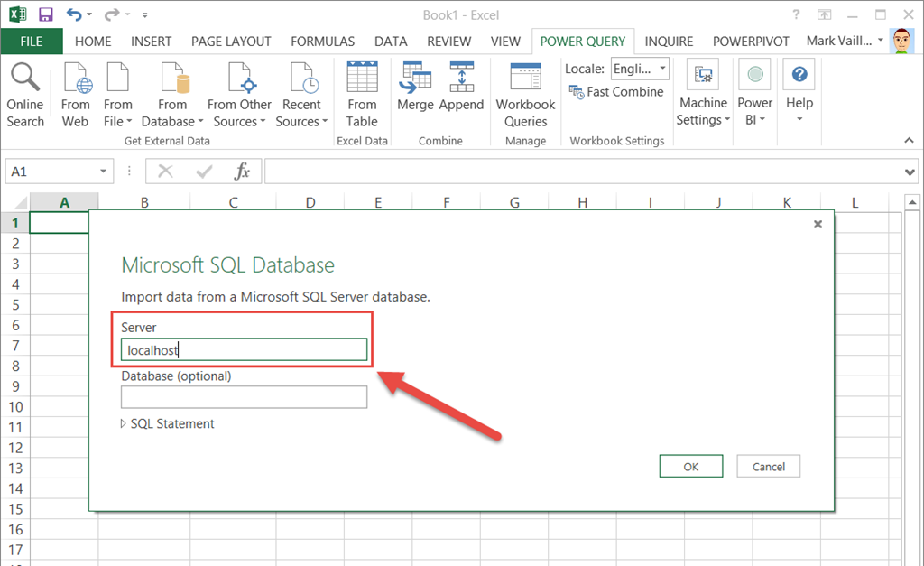The height and width of the screenshot is (566, 924).
Task: Click the OK button in dialog
Action: 691,467
